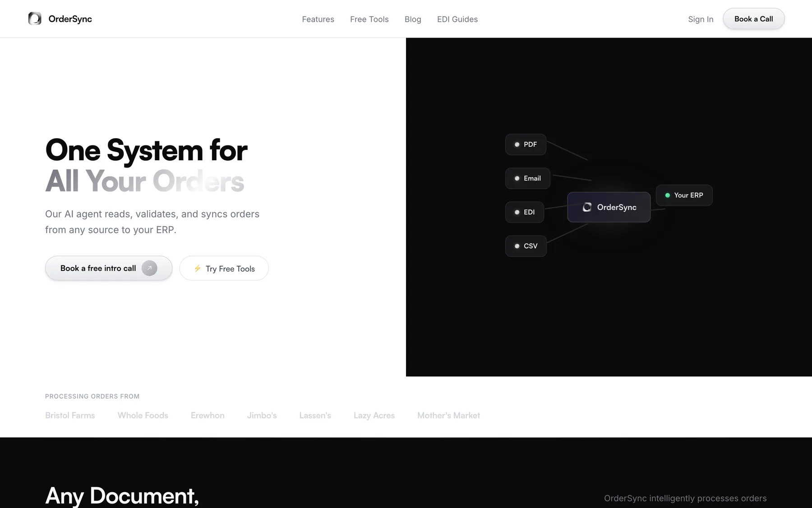Click the Try Free Tools button
The height and width of the screenshot is (508, 812).
click(224, 268)
